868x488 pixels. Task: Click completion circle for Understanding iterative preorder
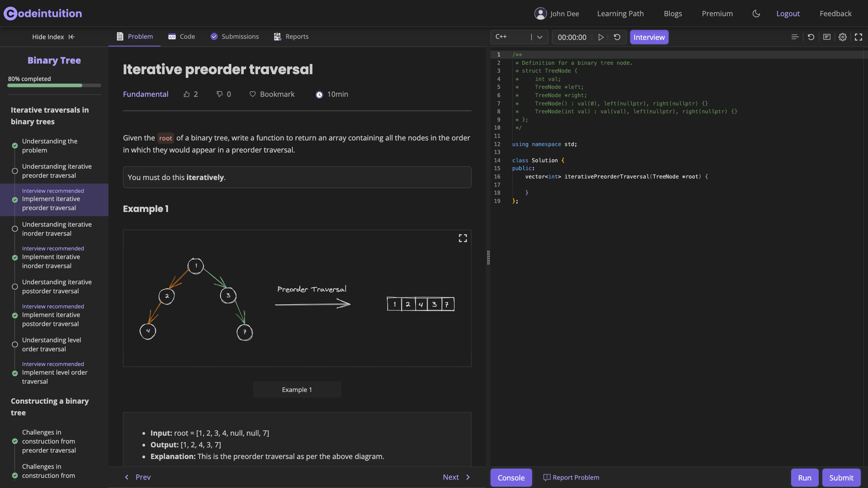tap(15, 171)
